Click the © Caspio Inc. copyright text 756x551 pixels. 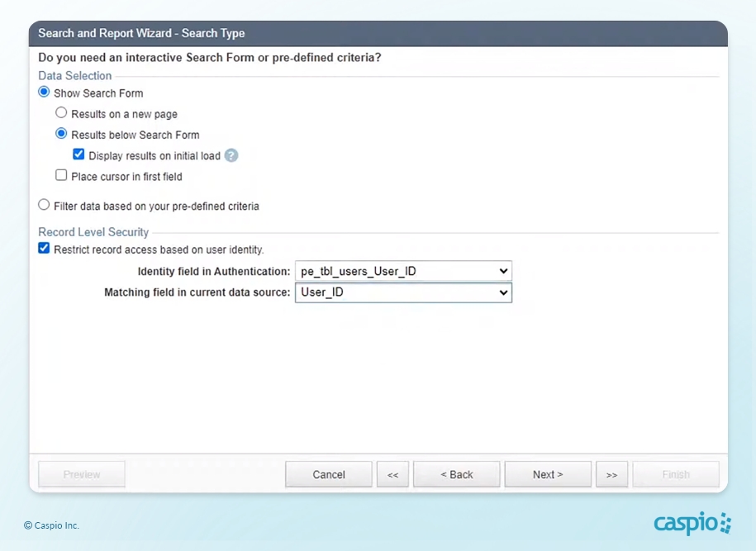[x=51, y=525]
